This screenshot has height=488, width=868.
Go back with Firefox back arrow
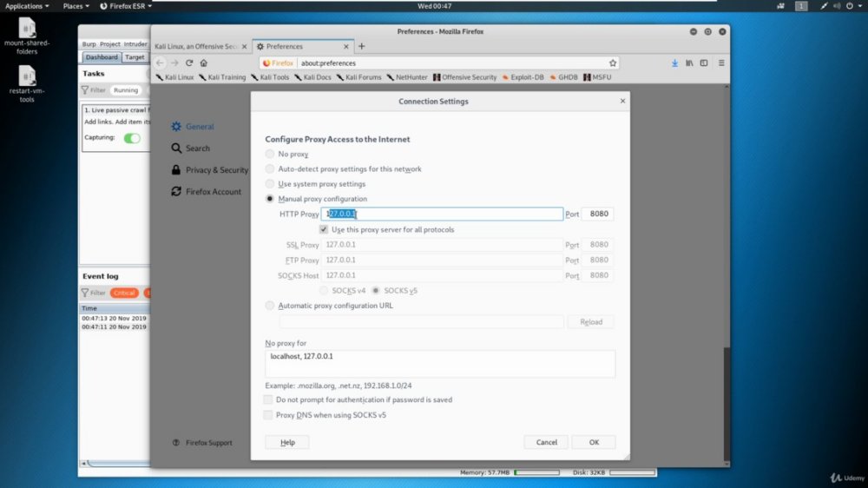tap(160, 63)
